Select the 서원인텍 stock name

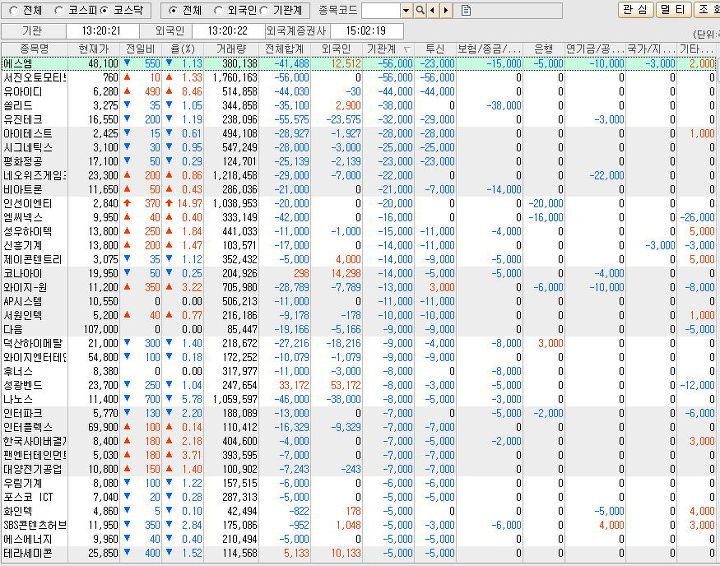[x=22, y=315]
